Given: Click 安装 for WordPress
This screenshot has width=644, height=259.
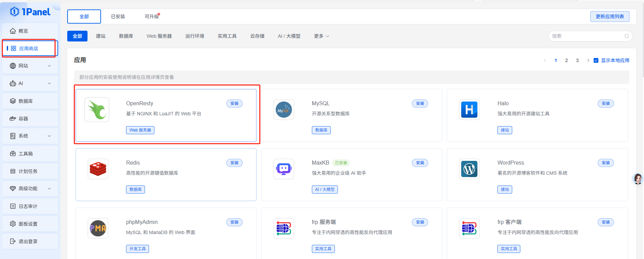Looking at the screenshot, I should click(x=606, y=163).
